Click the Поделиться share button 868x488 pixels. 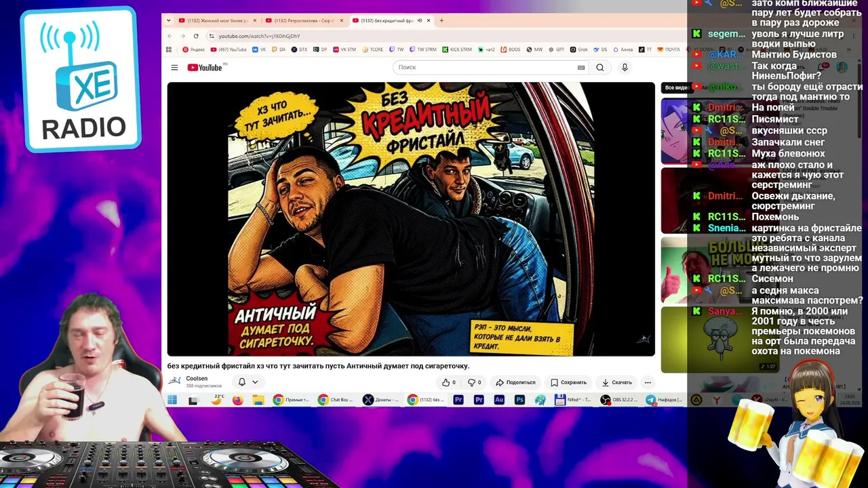[515, 382]
